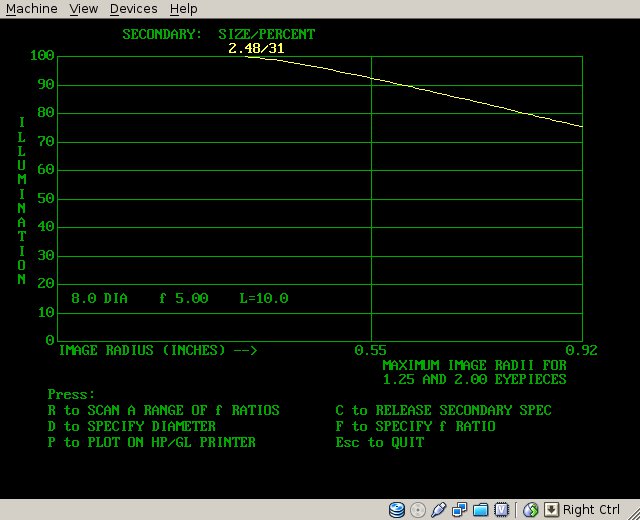Click the f 5.00 ratio text
640x520 pixels.
(x=184, y=298)
